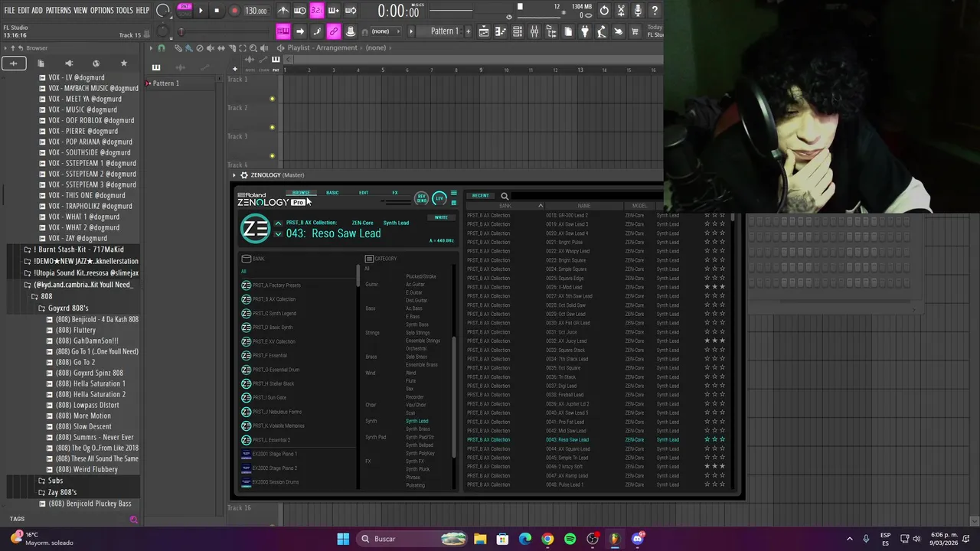Click the LEV level knob in ZENOLOGY

439,199
